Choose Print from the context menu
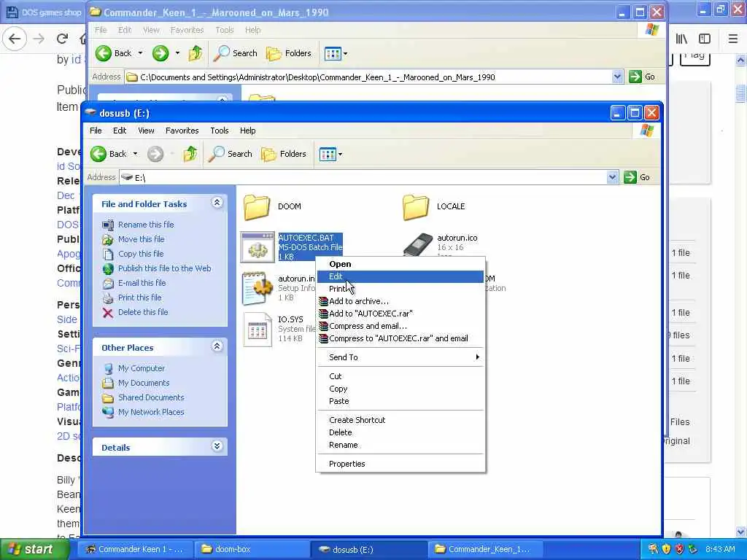747x560 pixels. click(400, 289)
